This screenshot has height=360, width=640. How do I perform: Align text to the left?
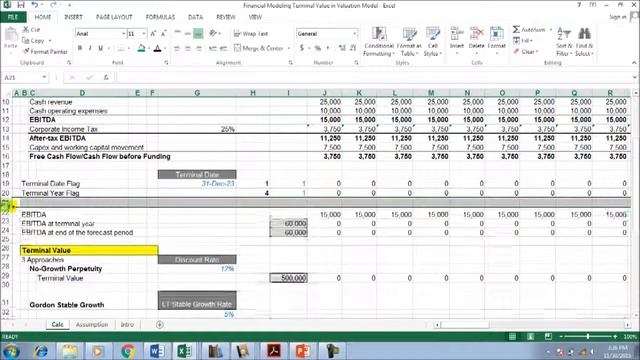pyautogui.click(x=177, y=48)
